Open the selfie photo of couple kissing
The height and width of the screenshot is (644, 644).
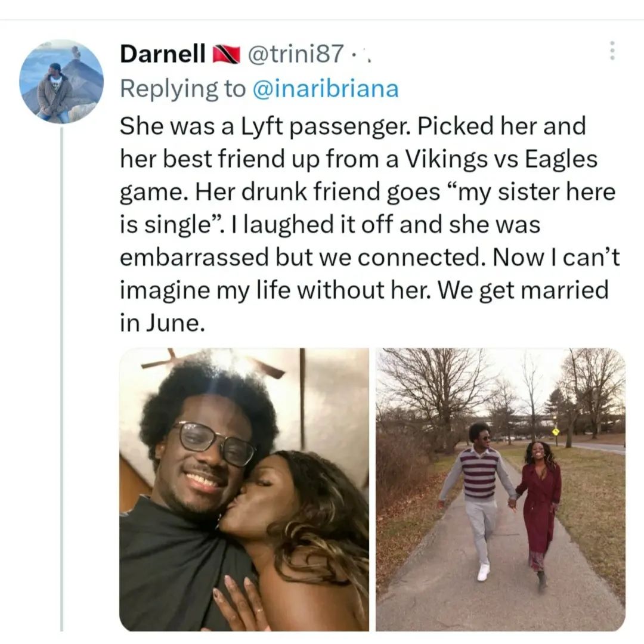[x=244, y=490]
